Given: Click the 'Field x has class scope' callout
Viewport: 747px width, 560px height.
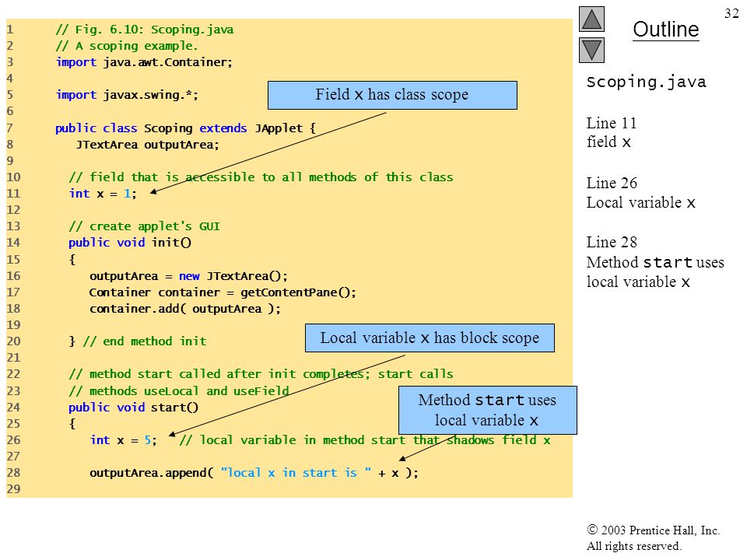Looking at the screenshot, I should [x=392, y=95].
